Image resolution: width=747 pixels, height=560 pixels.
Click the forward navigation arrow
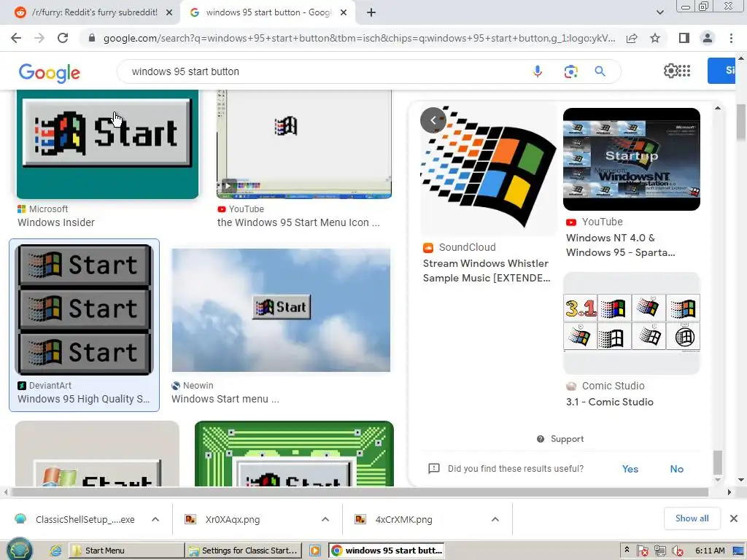(39, 38)
